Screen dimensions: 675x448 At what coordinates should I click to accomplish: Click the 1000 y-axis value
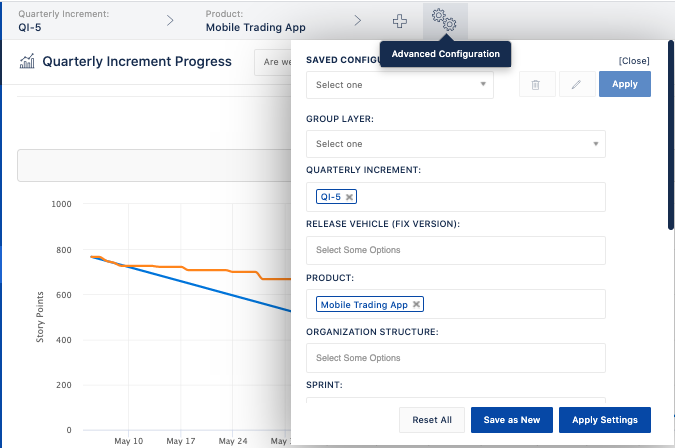(x=61, y=204)
